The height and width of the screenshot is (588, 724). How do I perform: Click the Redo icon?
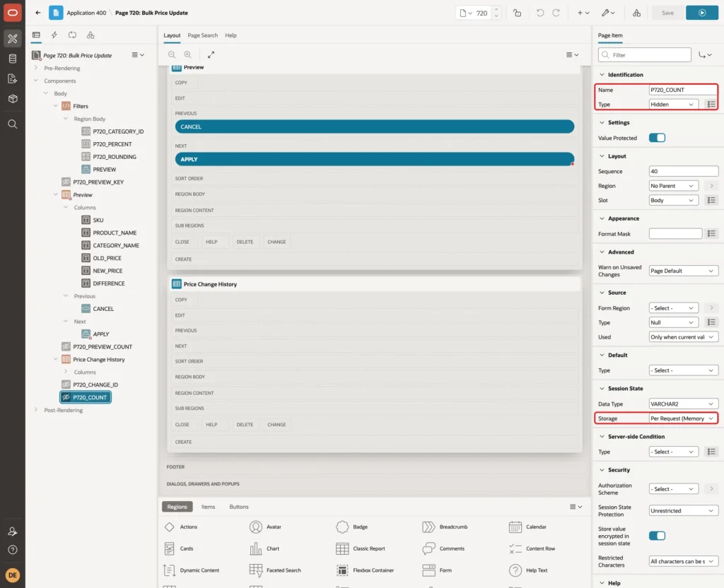556,13
